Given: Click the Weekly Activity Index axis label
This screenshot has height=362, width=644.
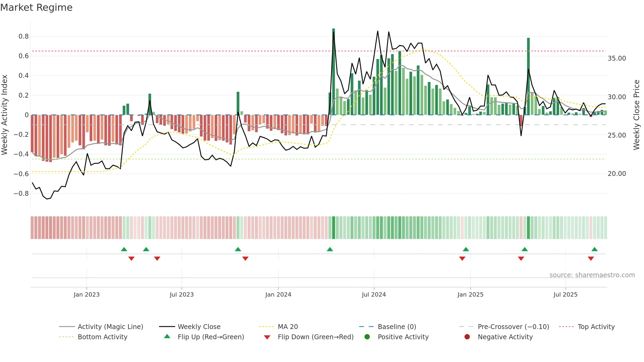Looking at the screenshot, I should pyautogui.click(x=5, y=115).
